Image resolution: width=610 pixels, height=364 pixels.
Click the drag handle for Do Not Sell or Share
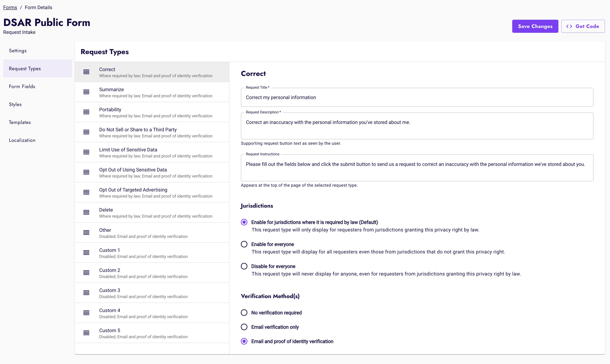[86, 132]
